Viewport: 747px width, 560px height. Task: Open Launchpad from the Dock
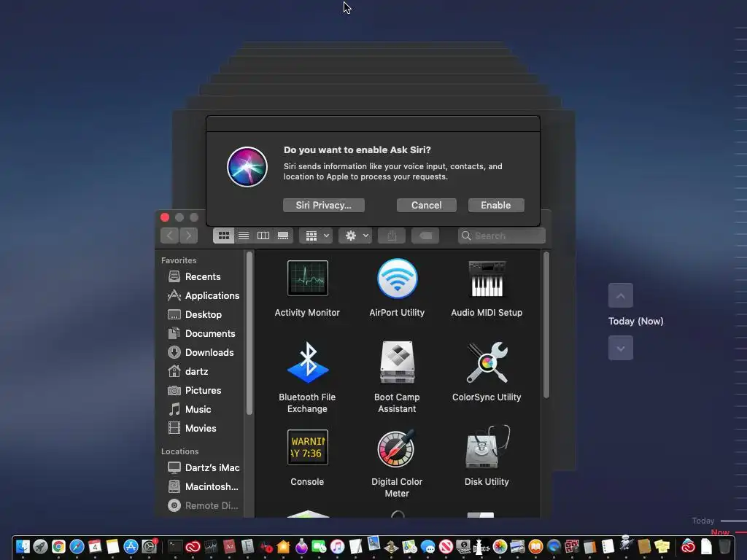[x=41, y=546]
